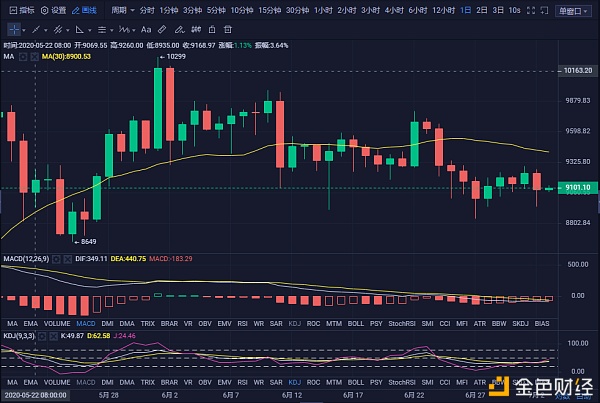Open KDJ(9,3,3) settings gear
The image size is (600, 403).
[42, 336]
